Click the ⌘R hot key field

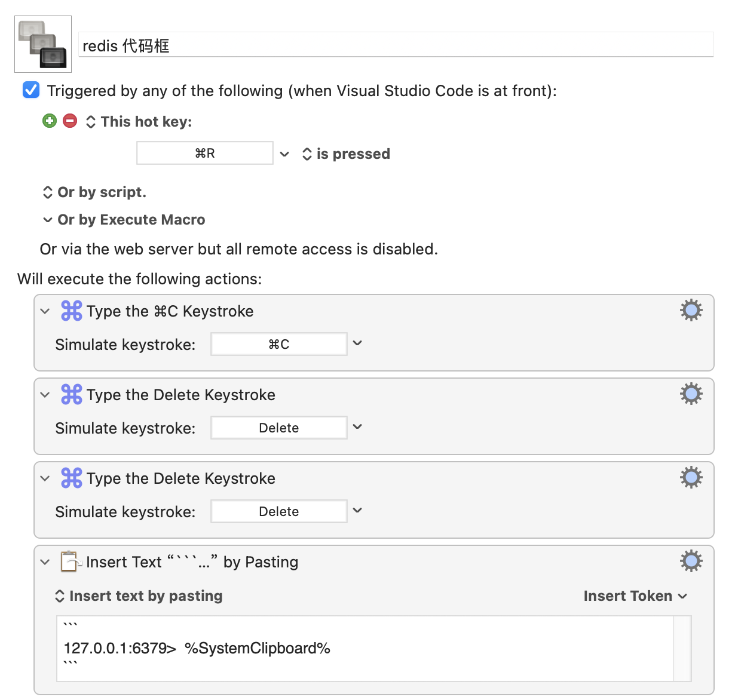point(204,153)
